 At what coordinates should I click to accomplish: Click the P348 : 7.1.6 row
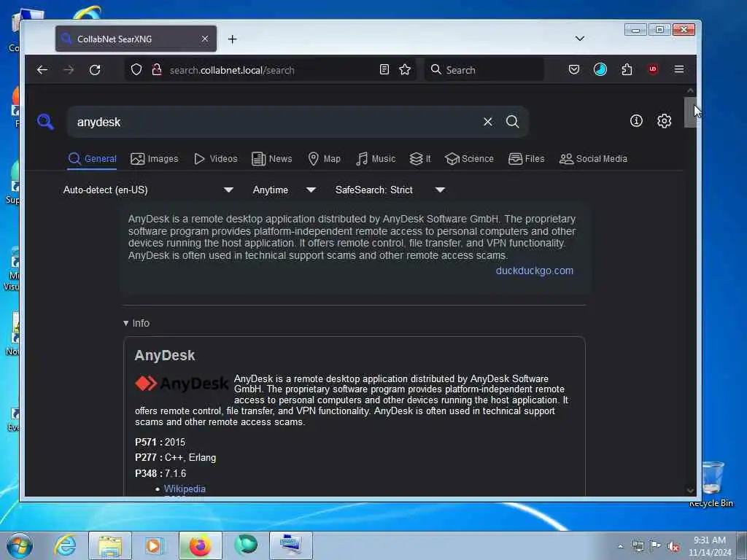[x=160, y=473]
